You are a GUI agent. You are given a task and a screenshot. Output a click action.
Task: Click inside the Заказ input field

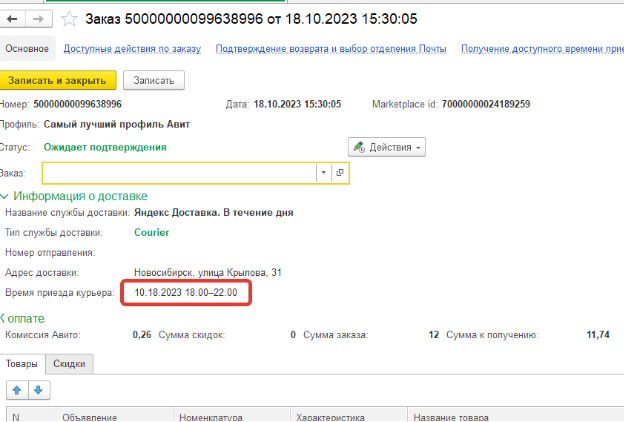tap(178, 173)
